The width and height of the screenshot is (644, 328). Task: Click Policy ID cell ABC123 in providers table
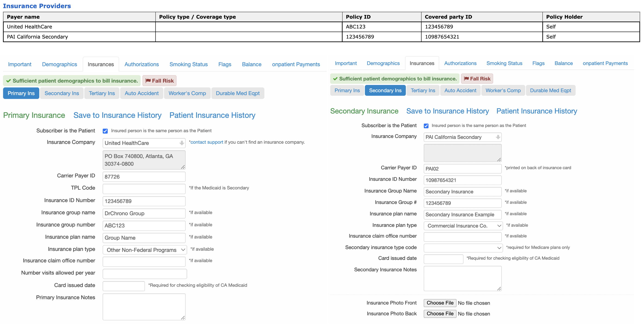(382, 27)
